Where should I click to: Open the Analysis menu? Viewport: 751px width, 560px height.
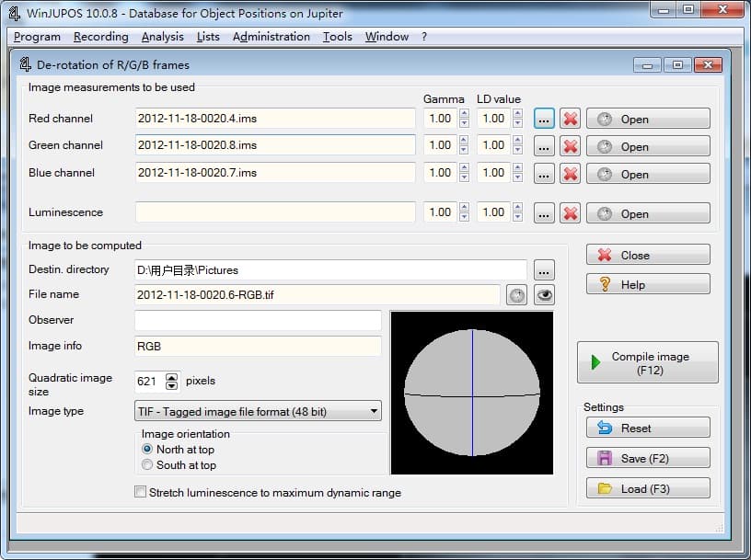pyautogui.click(x=162, y=37)
